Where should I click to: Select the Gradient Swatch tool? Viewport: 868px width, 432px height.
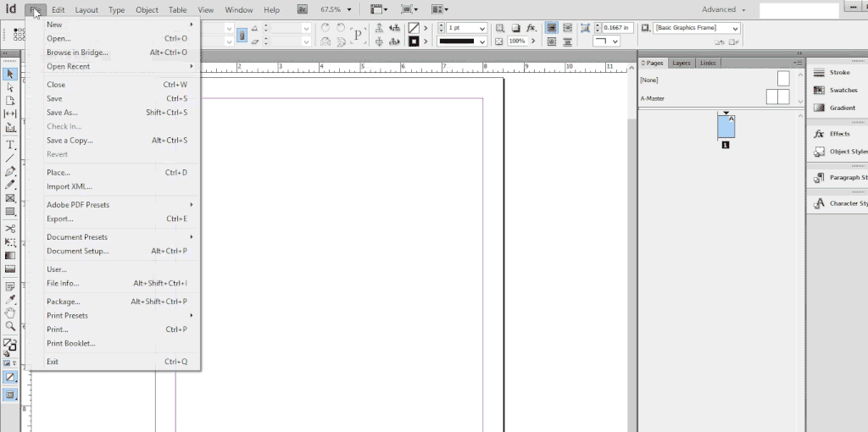pos(10,256)
